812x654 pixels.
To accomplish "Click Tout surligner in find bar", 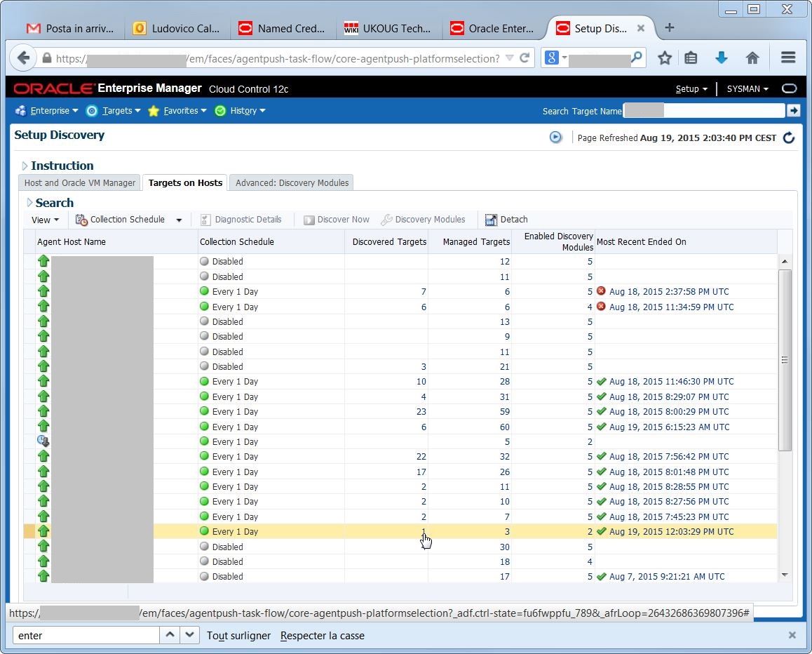I will coord(238,635).
